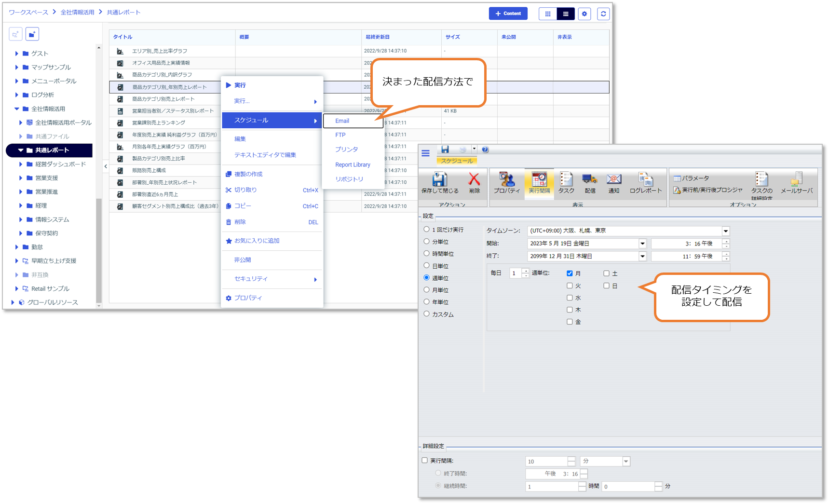Click 保存して閉じる to save the schedule
Viewport: 829px width, 504px height.
pyautogui.click(x=440, y=183)
